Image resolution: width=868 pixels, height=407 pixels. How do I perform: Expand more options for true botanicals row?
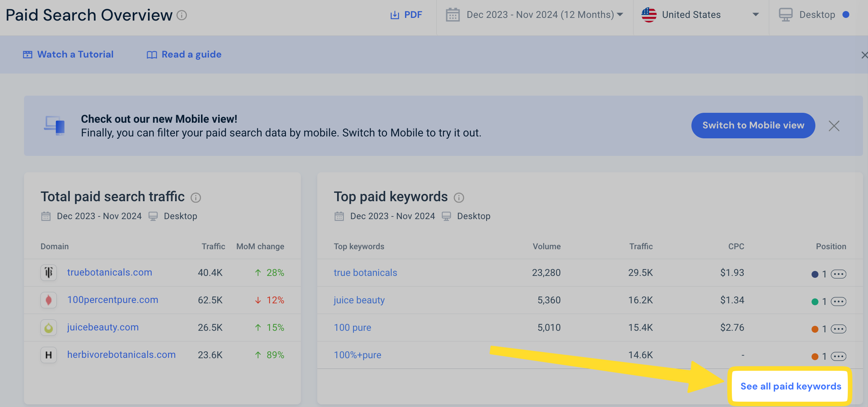838,274
